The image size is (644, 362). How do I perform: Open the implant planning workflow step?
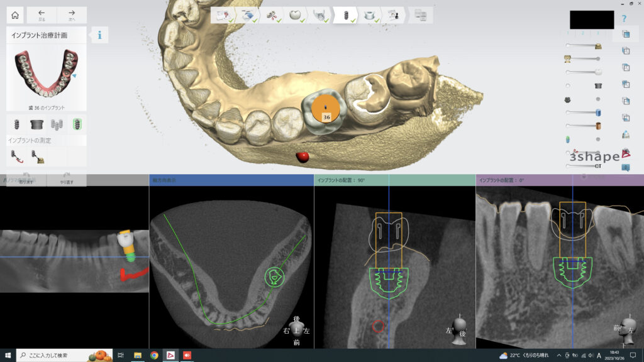click(345, 15)
